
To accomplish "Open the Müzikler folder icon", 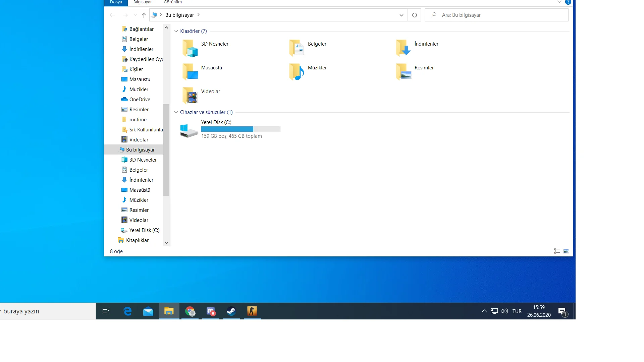I will [x=297, y=72].
